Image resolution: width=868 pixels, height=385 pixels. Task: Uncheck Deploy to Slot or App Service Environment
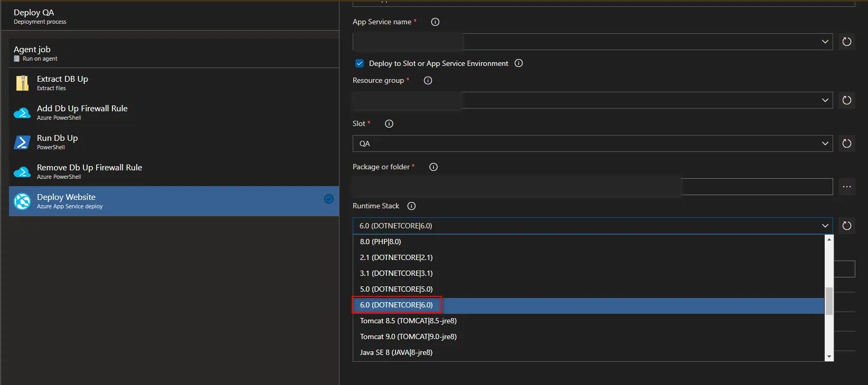[x=360, y=63]
